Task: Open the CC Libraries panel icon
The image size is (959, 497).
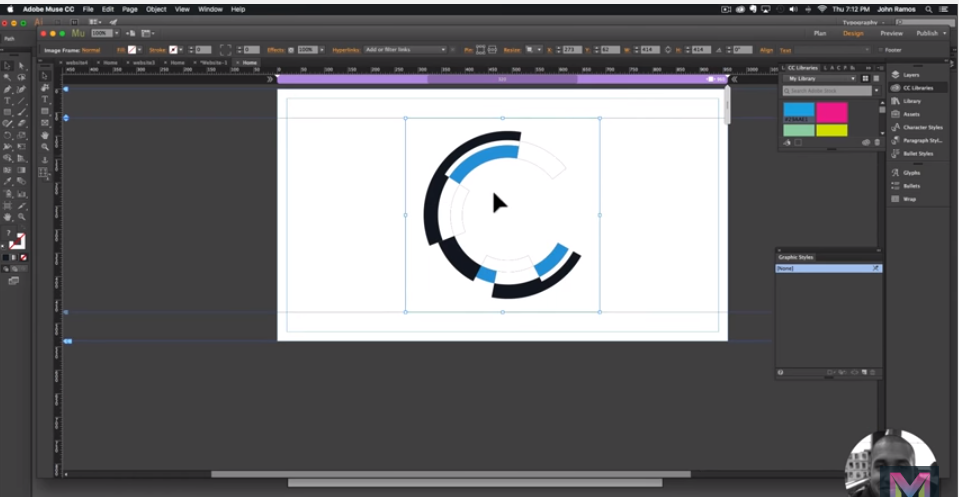Action: point(896,88)
